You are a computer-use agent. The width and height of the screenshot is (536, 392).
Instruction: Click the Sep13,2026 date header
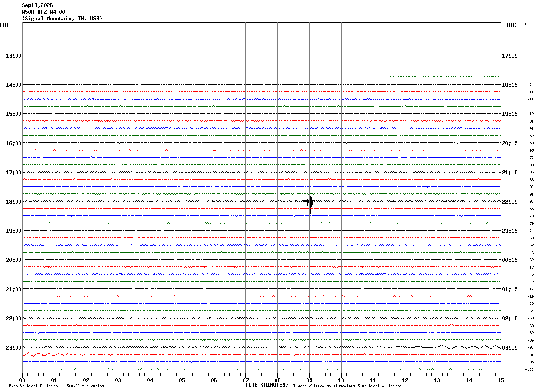tap(37, 5)
